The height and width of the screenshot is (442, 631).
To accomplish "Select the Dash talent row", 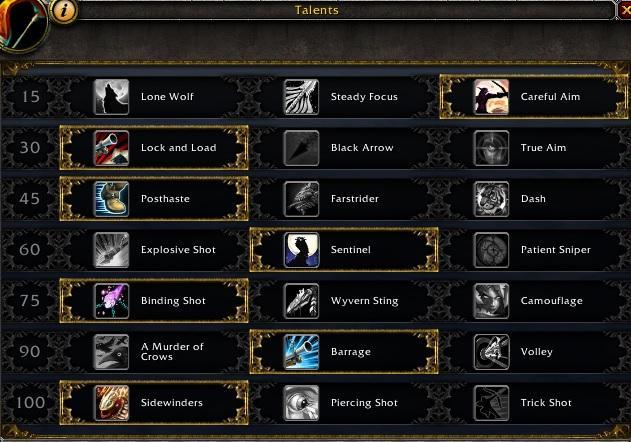I will 533,199.
